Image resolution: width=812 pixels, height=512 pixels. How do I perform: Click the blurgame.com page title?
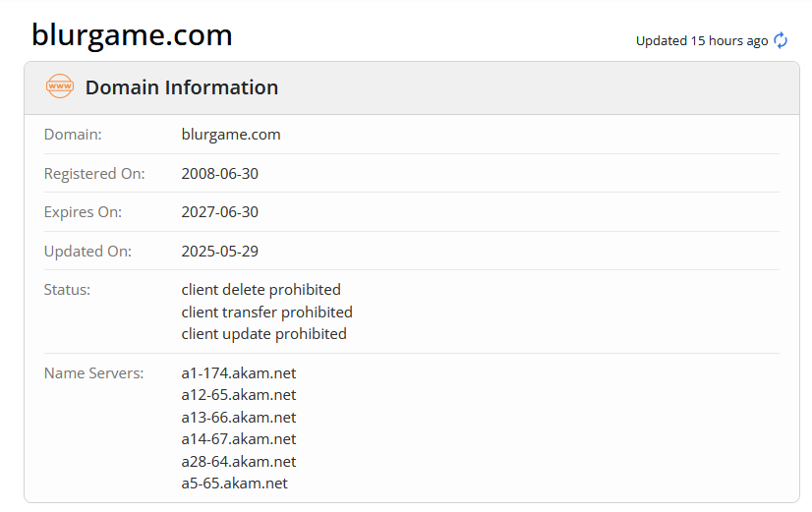[x=132, y=35]
